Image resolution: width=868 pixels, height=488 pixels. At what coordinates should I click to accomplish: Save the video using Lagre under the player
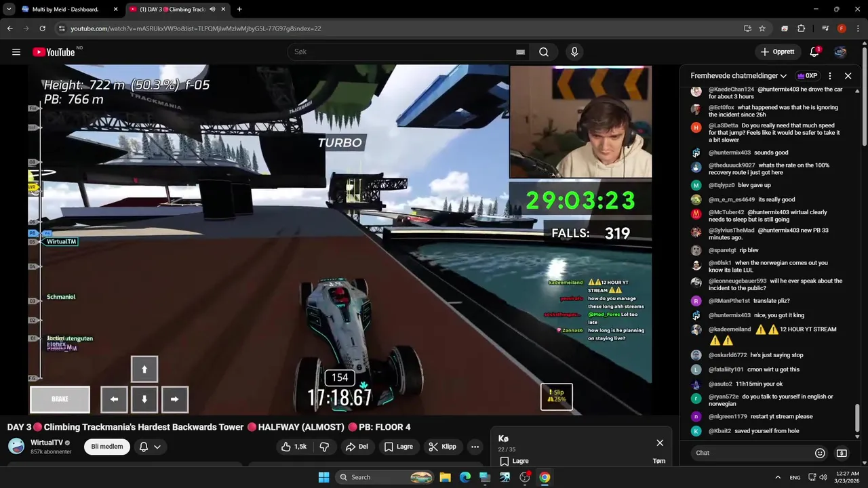399,447
